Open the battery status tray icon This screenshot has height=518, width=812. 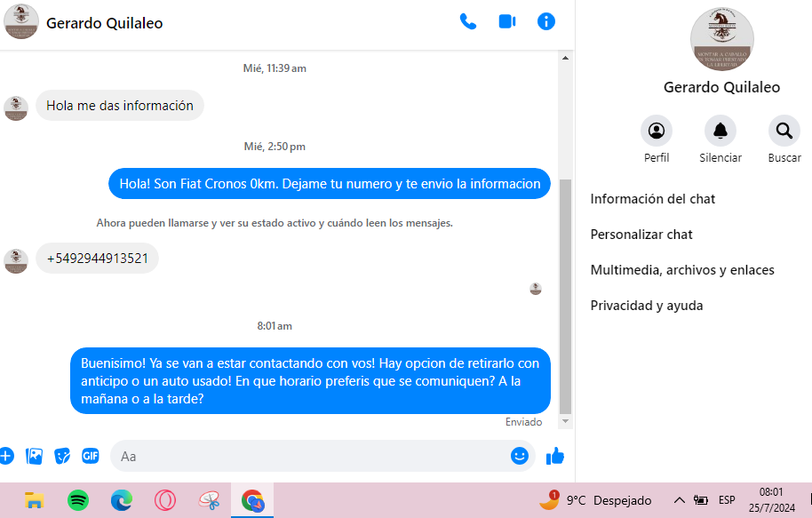tap(701, 500)
